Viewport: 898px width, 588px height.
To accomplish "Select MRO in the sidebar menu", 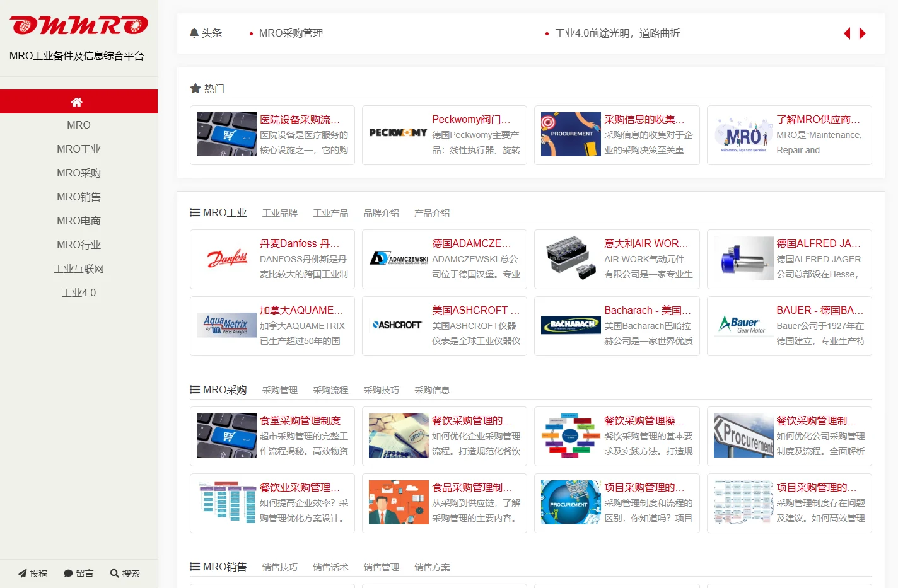I will (79, 125).
